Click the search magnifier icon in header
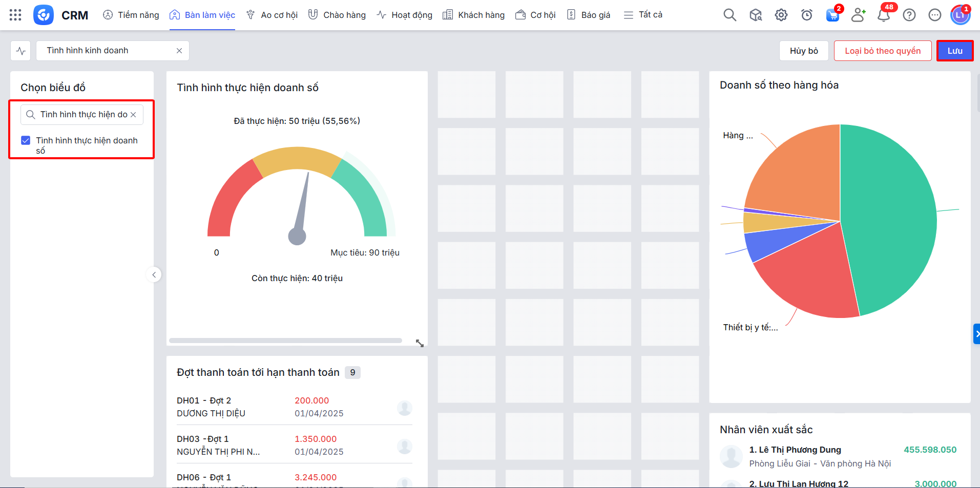This screenshot has width=980, height=488. click(x=729, y=15)
